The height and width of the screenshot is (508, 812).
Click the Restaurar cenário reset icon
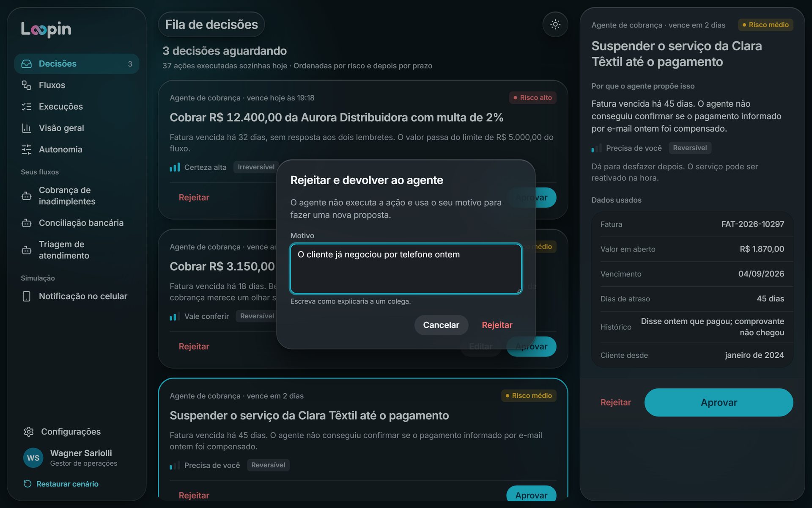tap(27, 484)
